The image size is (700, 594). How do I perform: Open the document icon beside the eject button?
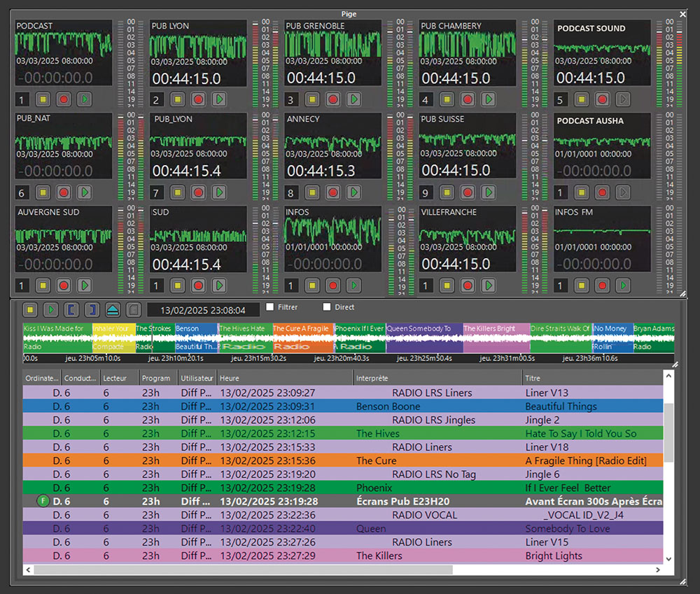134,309
